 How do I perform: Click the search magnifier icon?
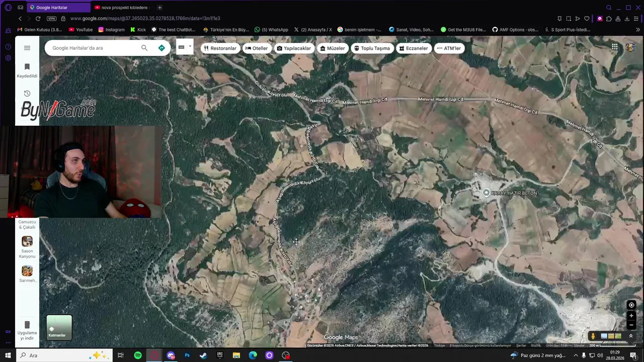tap(144, 48)
